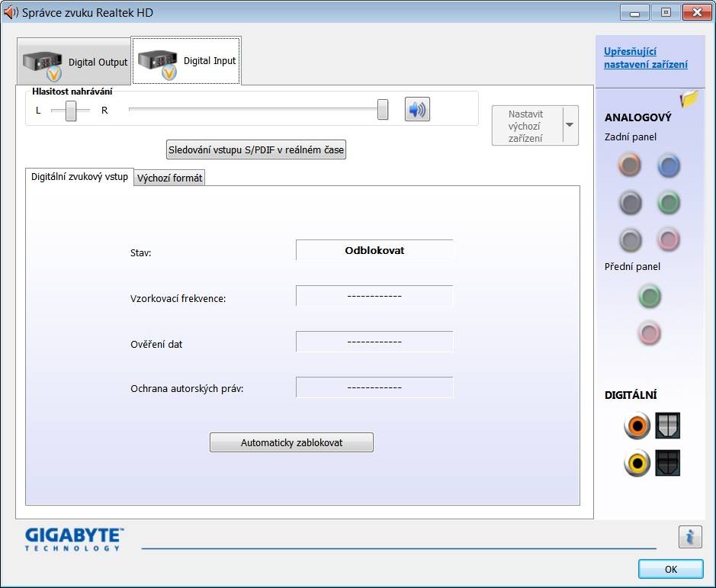Maximize the Realtek HD window
Image resolution: width=716 pixels, height=588 pixels.
pyautogui.click(x=666, y=13)
